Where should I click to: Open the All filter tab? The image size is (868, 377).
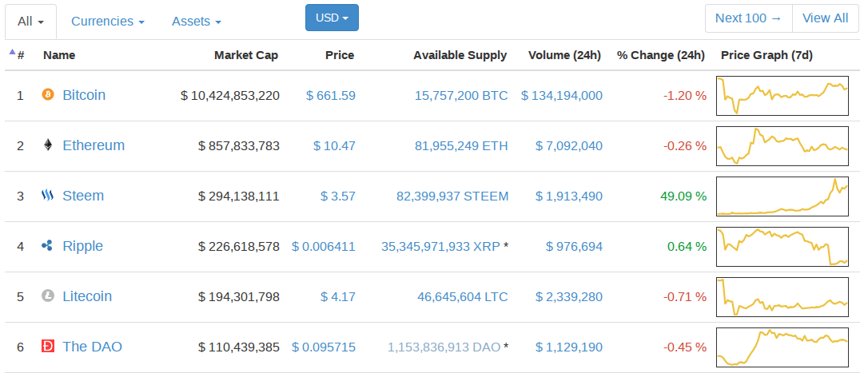30,22
